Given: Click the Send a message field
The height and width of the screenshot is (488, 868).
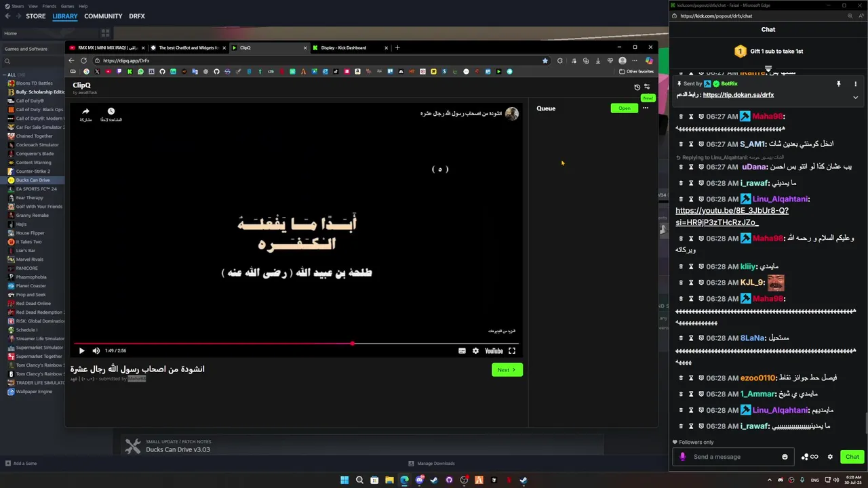Looking at the screenshot, I should (x=734, y=457).
